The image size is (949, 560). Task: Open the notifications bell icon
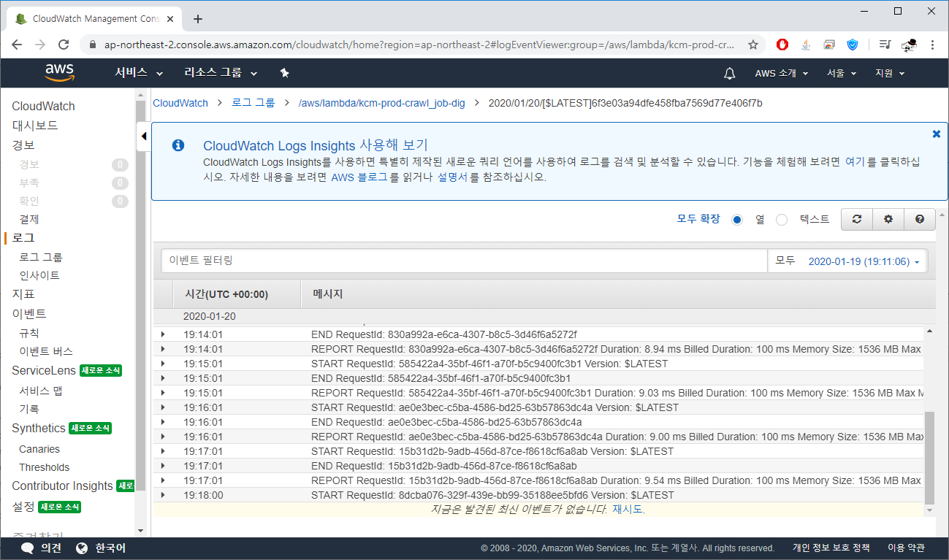tap(729, 73)
